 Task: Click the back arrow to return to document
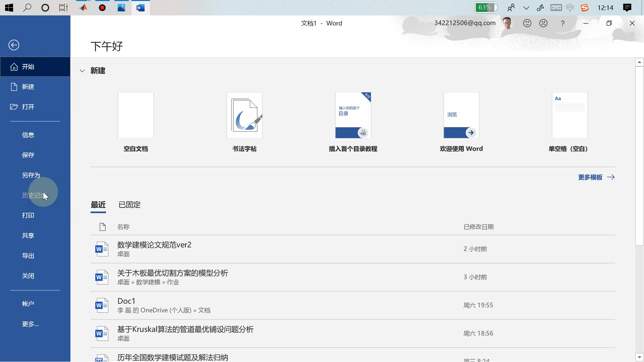14,45
